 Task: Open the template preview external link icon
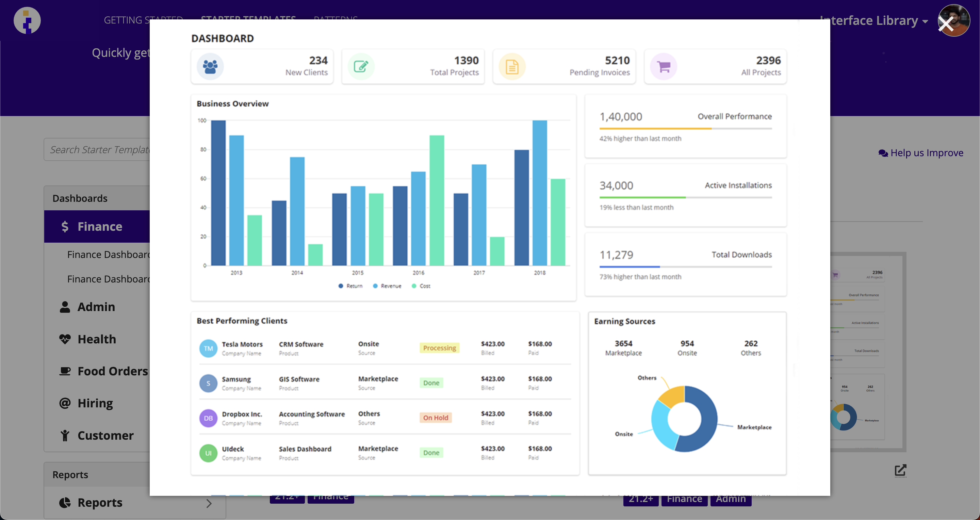[900, 470]
